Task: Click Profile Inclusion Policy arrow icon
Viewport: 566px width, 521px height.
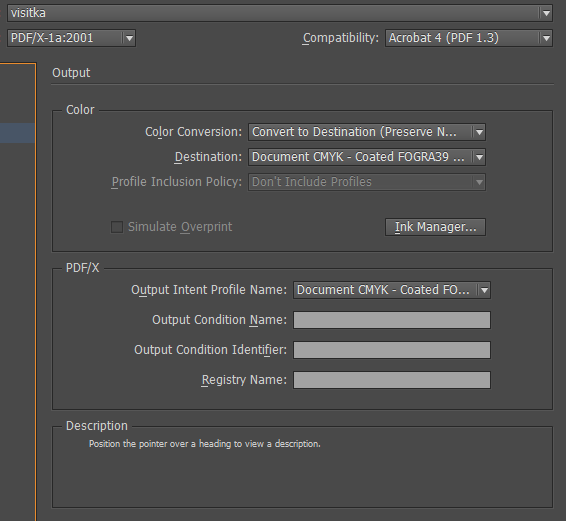Action: (479, 182)
